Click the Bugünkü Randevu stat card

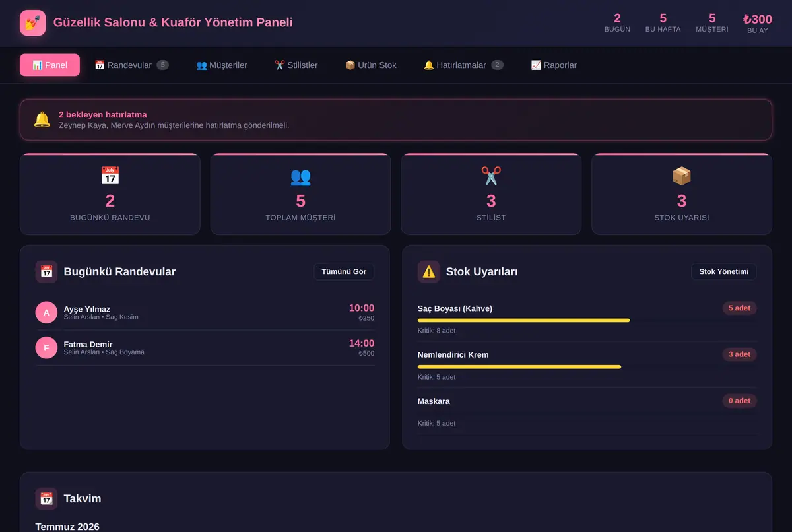point(110,194)
